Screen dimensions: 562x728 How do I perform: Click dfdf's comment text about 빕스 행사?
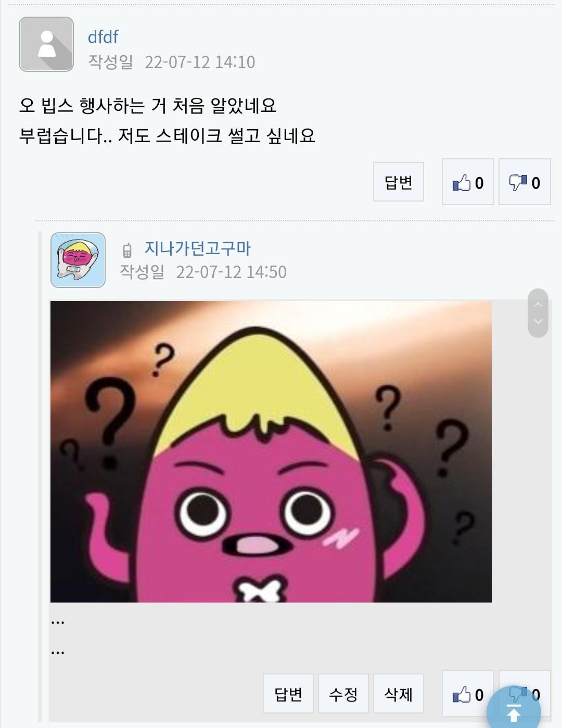click(167, 121)
